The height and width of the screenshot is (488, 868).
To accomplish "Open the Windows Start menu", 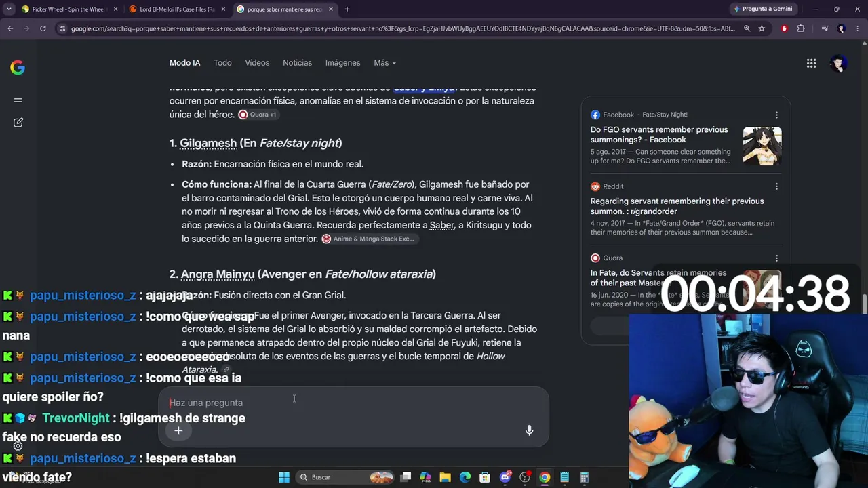I will (284, 477).
